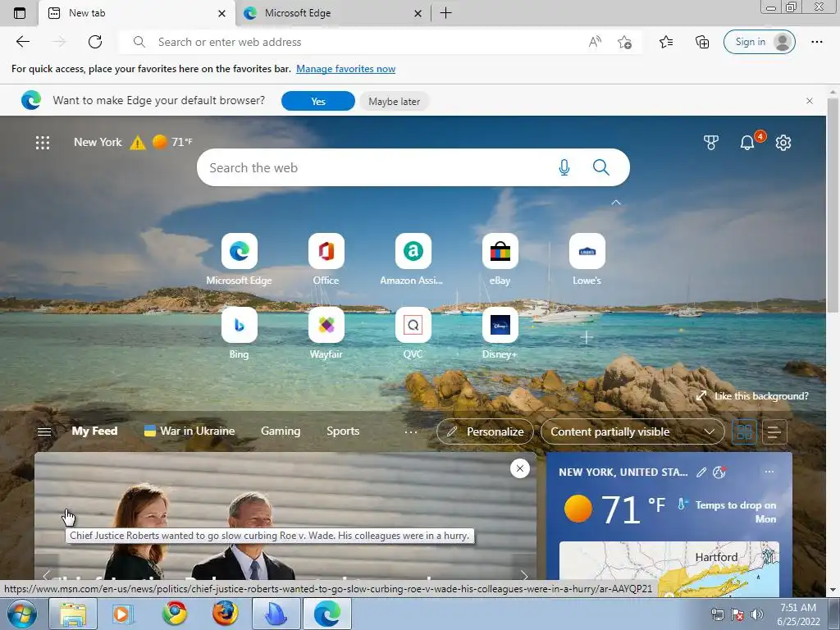
Task: Open Amazon Assistant quick link tile
Action: click(413, 251)
